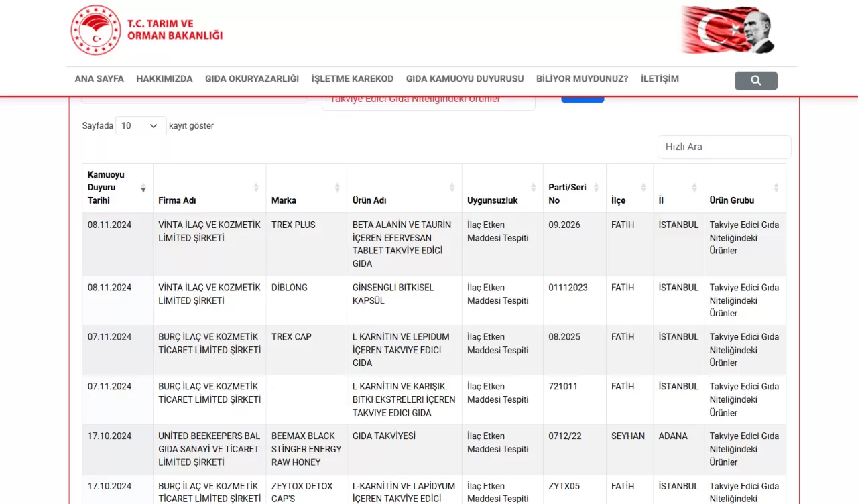Click UNİTED BEEKEEPERS BAL GIDA company cell
858x504 pixels.
(x=209, y=449)
